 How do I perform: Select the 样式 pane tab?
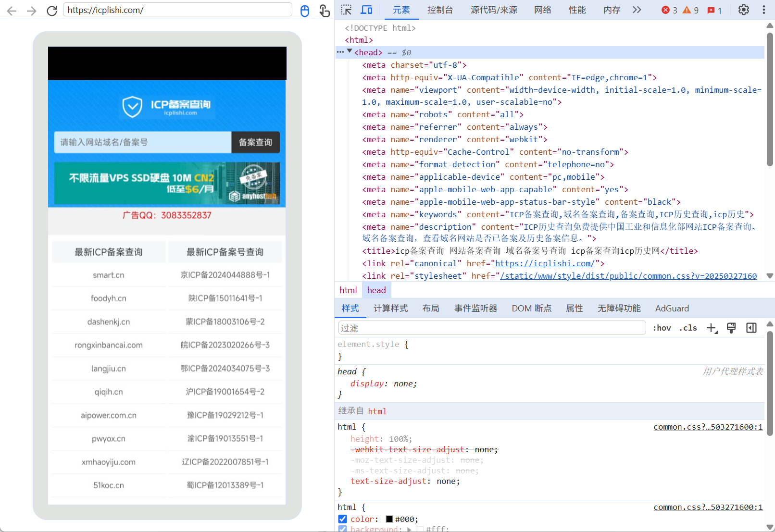tap(350, 309)
